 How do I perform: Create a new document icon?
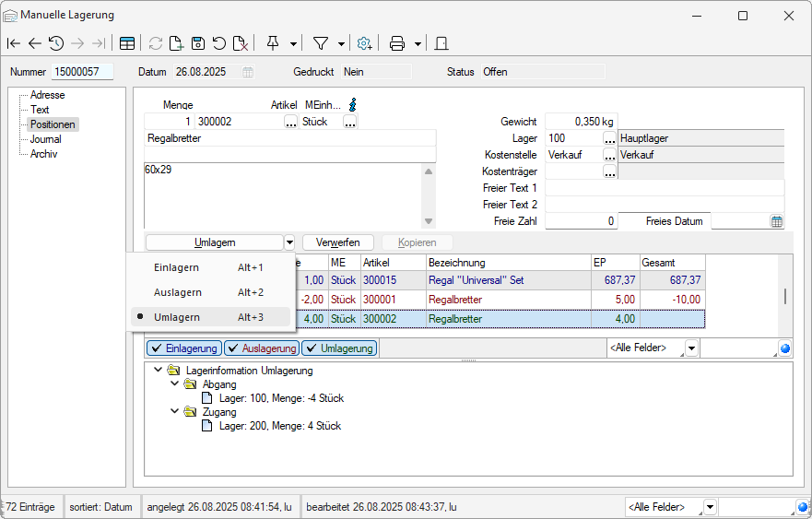pos(176,43)
